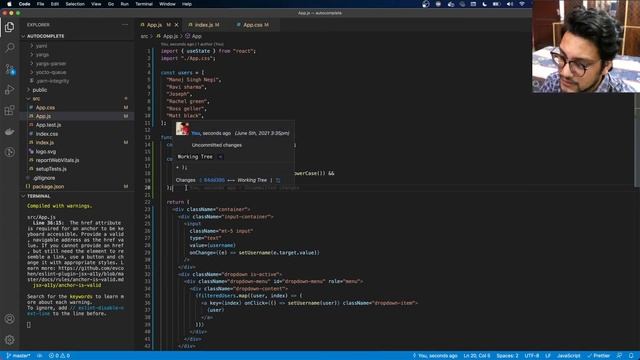The width and height of the screenshot is (640, 360).
Task: Collapse the AUTOCOMPLETE project root
Action: click(45, 36)
